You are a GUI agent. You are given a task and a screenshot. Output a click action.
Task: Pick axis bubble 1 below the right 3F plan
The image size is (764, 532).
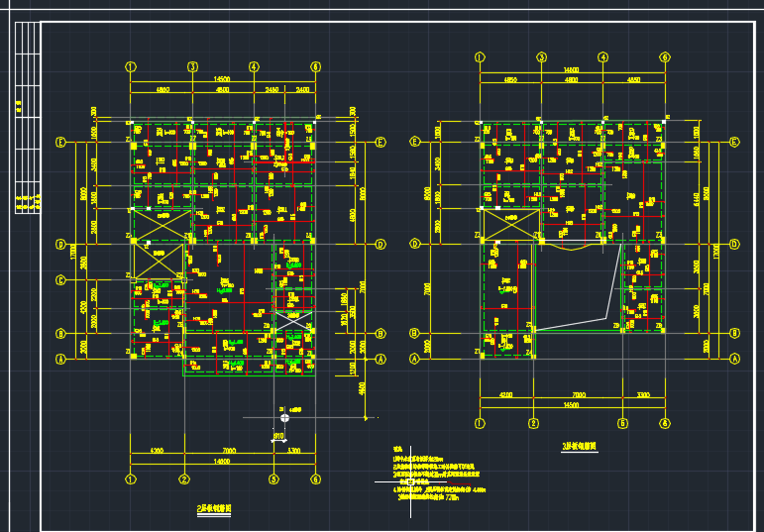(x=480, y=423)
